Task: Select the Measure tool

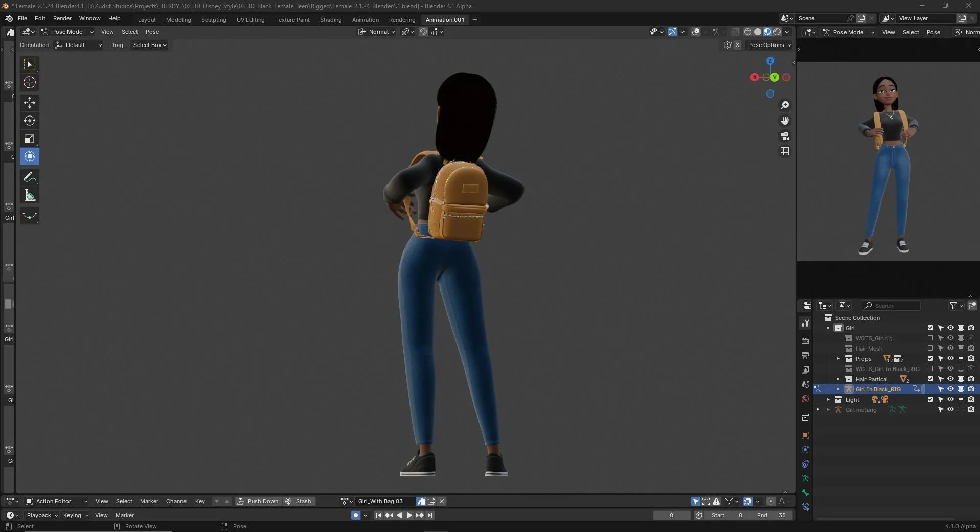Action: click(x=29, y=195)
